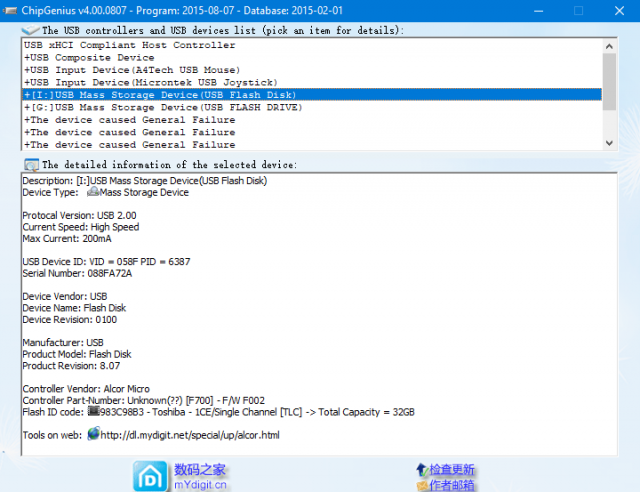Click the device list scroll up arrow

click(609, 46)
